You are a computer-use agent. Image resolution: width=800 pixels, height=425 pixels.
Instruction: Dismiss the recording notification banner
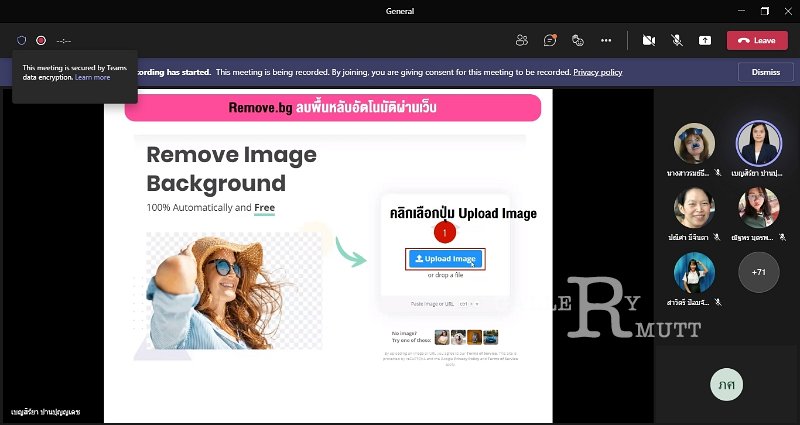click(x=766, y=72)
